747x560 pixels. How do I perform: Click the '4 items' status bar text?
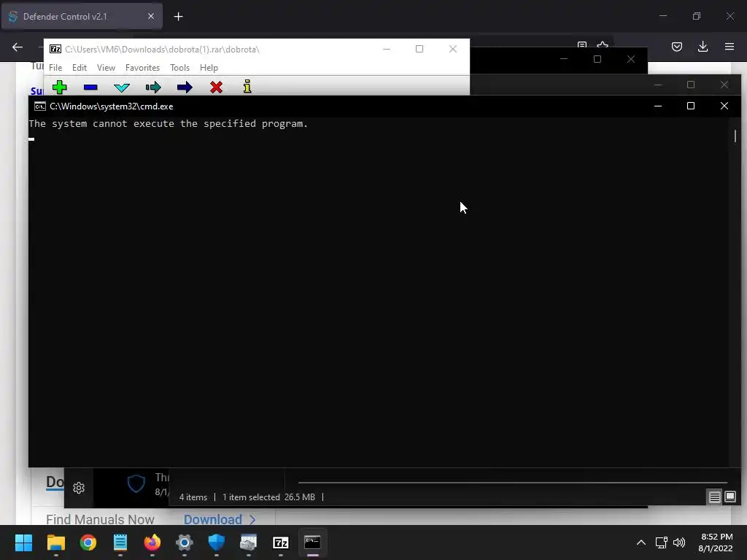click(193, 497)
